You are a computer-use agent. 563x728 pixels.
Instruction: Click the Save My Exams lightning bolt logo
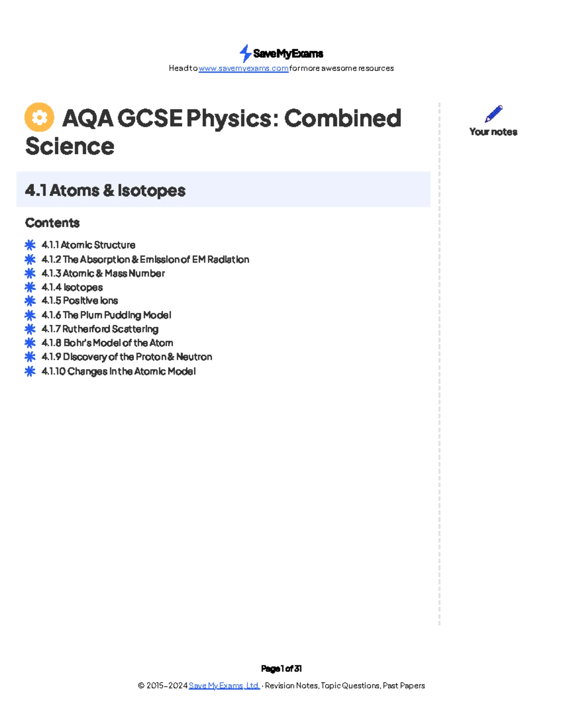click(245, 53)
